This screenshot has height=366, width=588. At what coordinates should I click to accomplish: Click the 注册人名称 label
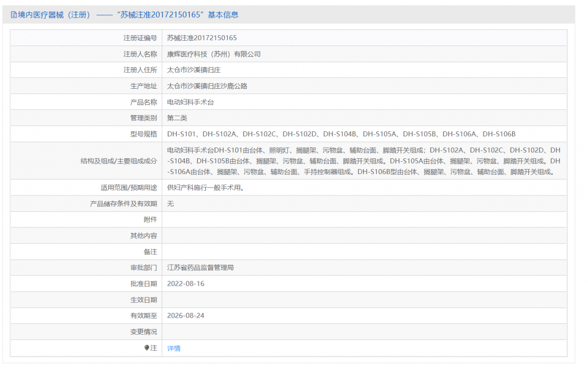pyautogui.click(x=140, y=54)
